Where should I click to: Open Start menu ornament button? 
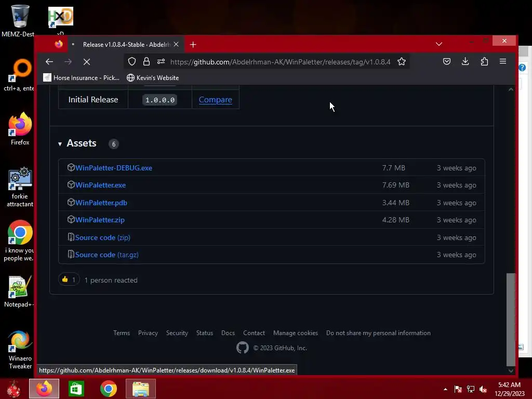(x=14, y=389)
